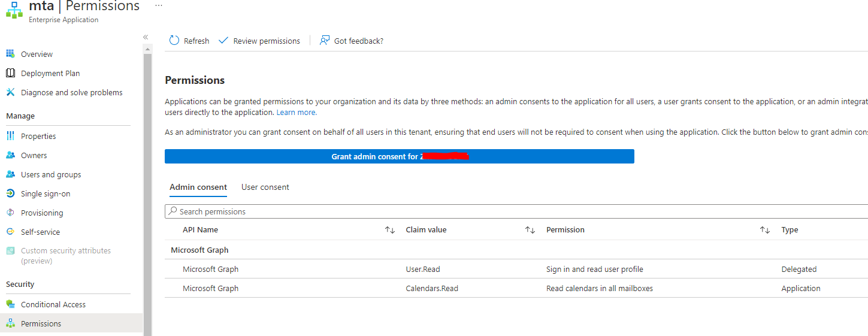Click the Single sign-on icon

[10, 193]
